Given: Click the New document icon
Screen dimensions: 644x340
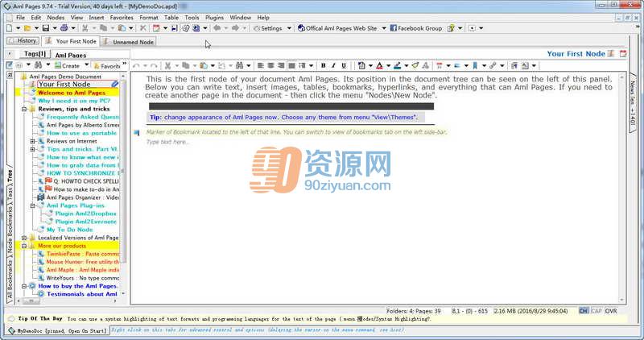Looking at the screenshot, I should [x=9, y=28].
